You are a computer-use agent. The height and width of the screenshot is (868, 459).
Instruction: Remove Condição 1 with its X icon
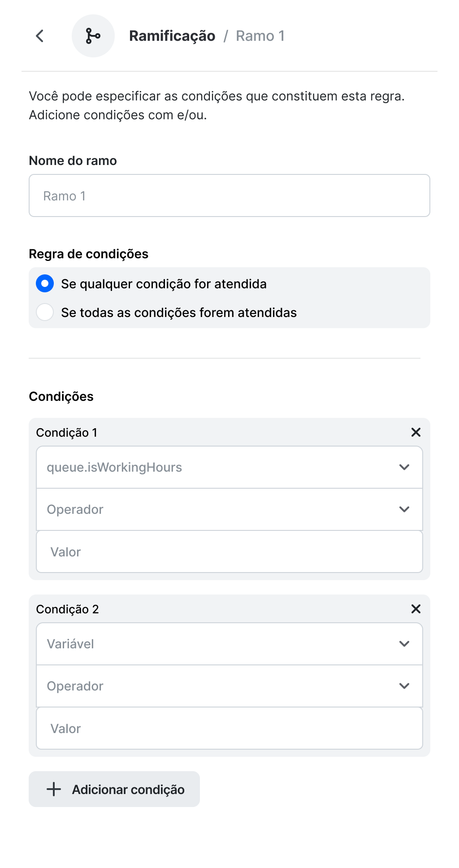(x=416, y=432)
